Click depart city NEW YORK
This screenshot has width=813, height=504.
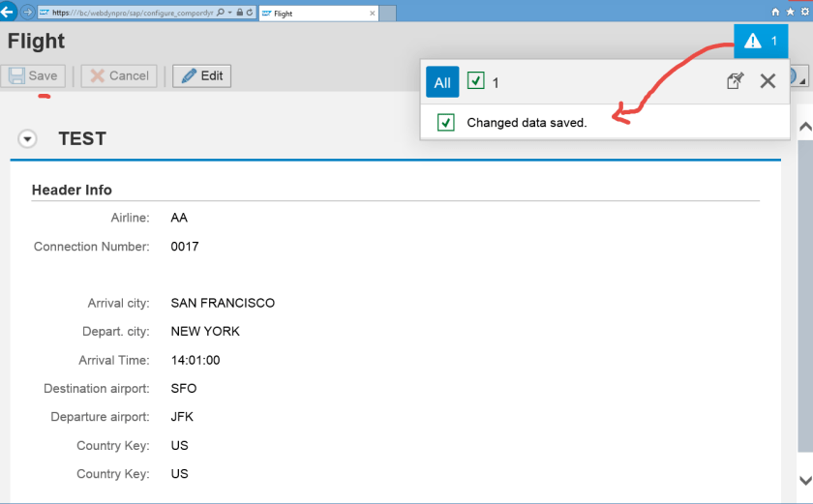click(205, 332)
